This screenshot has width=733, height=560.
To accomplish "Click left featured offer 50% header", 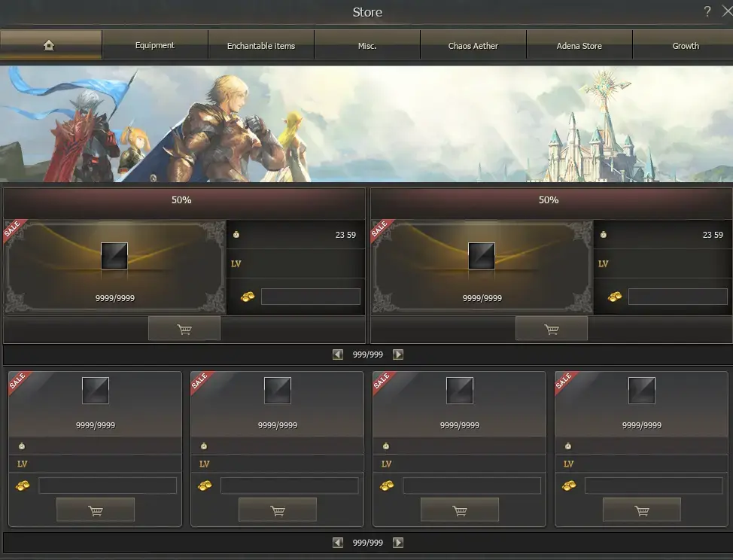I will click(184, 203).
